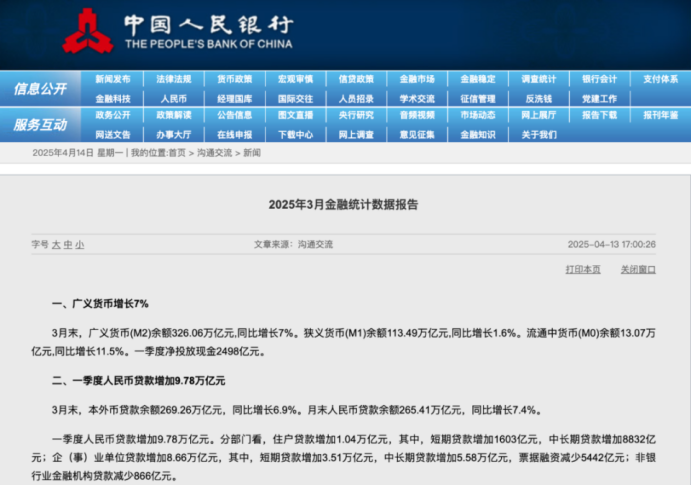The image size is (692, 485).
Task: Click the People's Bank of China red logo
Action: tap(87, 30)
